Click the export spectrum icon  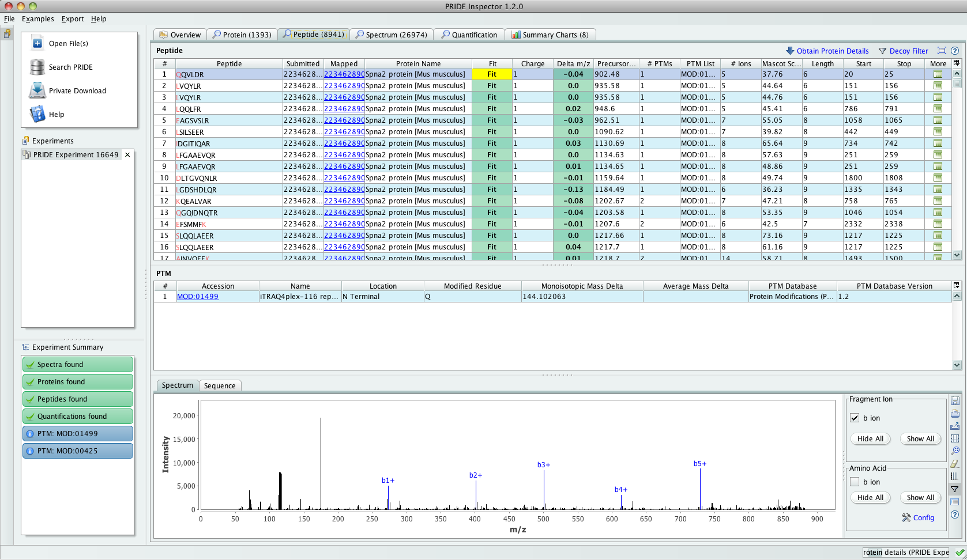pyautogui.click(x=955, y=426)
